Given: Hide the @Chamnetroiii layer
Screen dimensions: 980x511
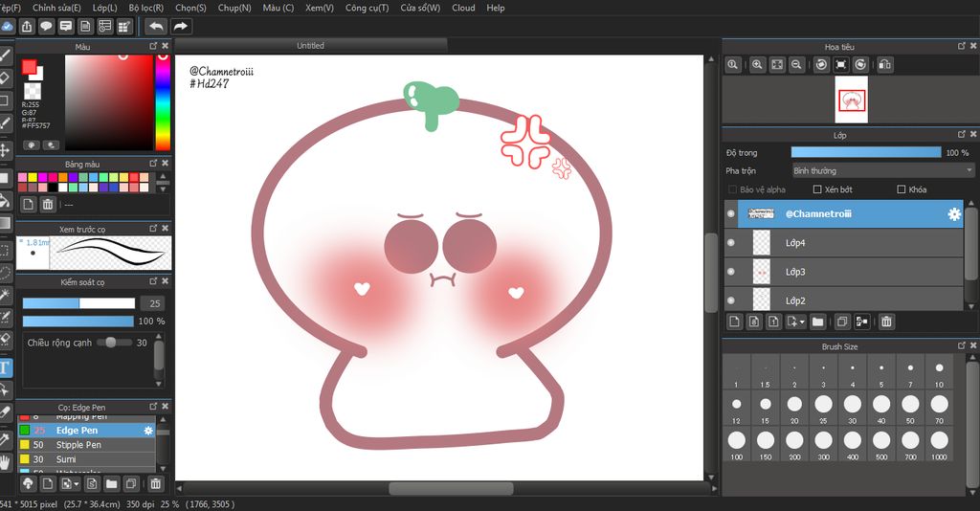Looking at the screenshot, I should tap(730, 213).
